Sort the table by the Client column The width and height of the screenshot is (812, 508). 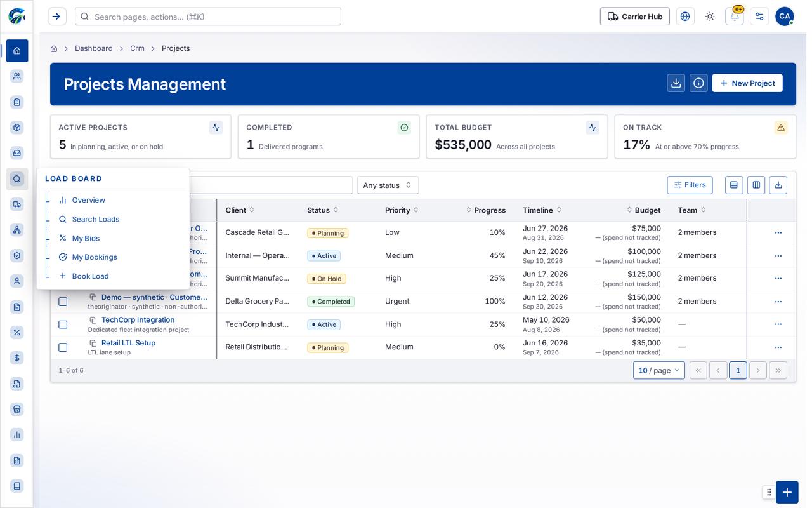point(240,210)
